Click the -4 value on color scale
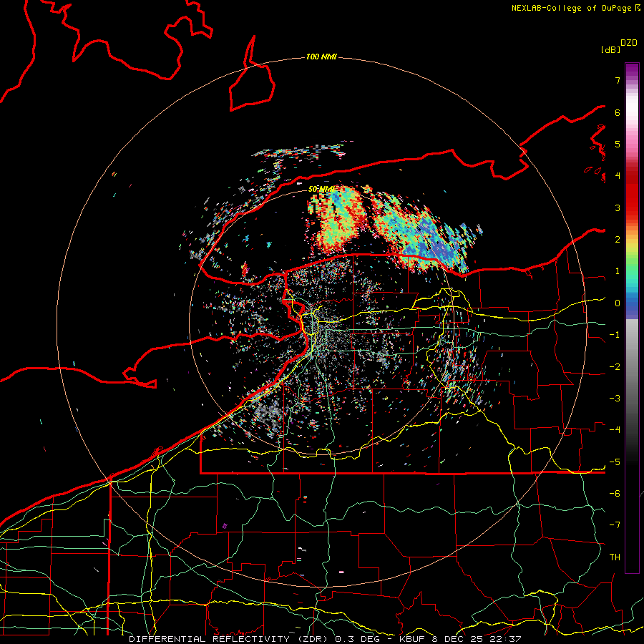The height and width of the screenshot is (644, 644). [615, 430]
